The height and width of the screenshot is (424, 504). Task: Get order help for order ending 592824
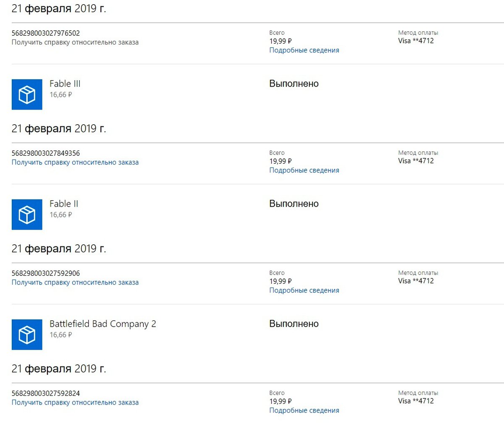click(75, 403)
